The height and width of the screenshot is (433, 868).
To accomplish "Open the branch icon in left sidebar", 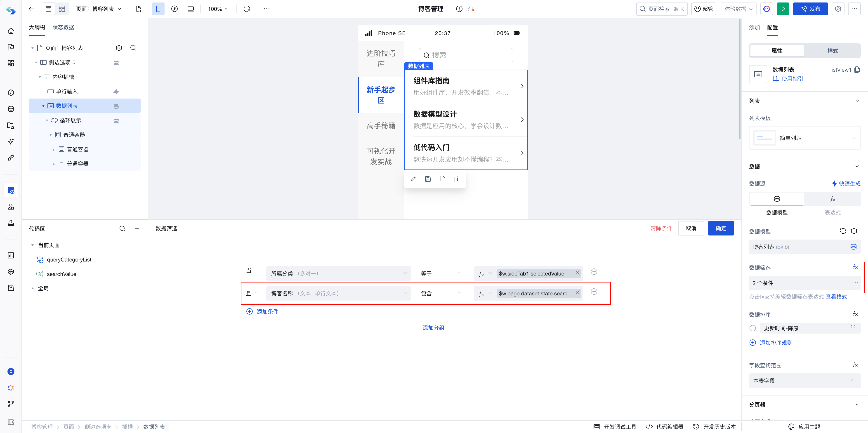I will [x=11, y=404].
